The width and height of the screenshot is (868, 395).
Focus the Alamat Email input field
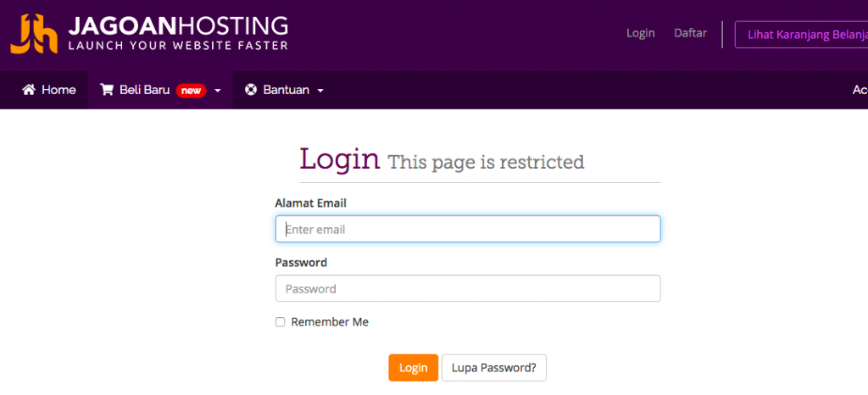click(x=468, y=229)
